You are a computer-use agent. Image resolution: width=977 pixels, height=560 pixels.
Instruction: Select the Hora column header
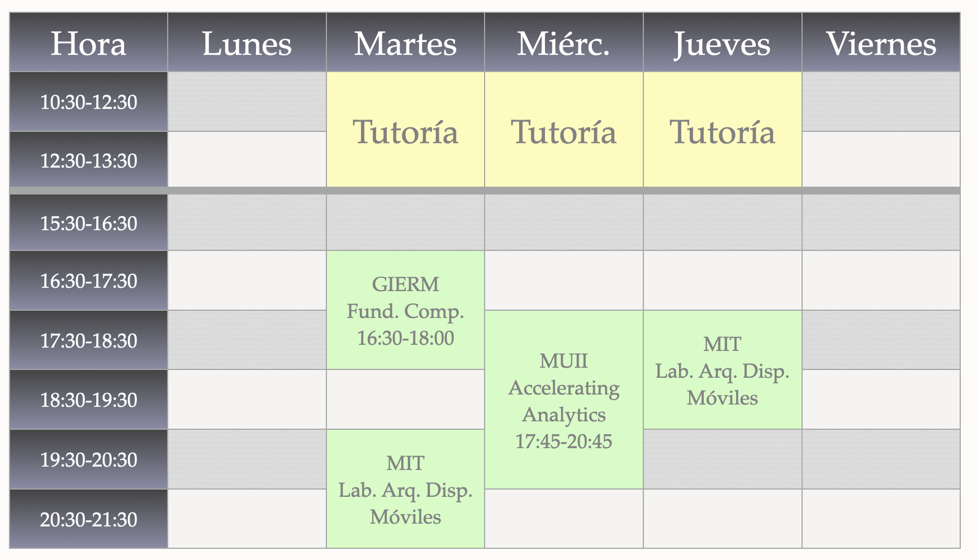pos(88,42)
